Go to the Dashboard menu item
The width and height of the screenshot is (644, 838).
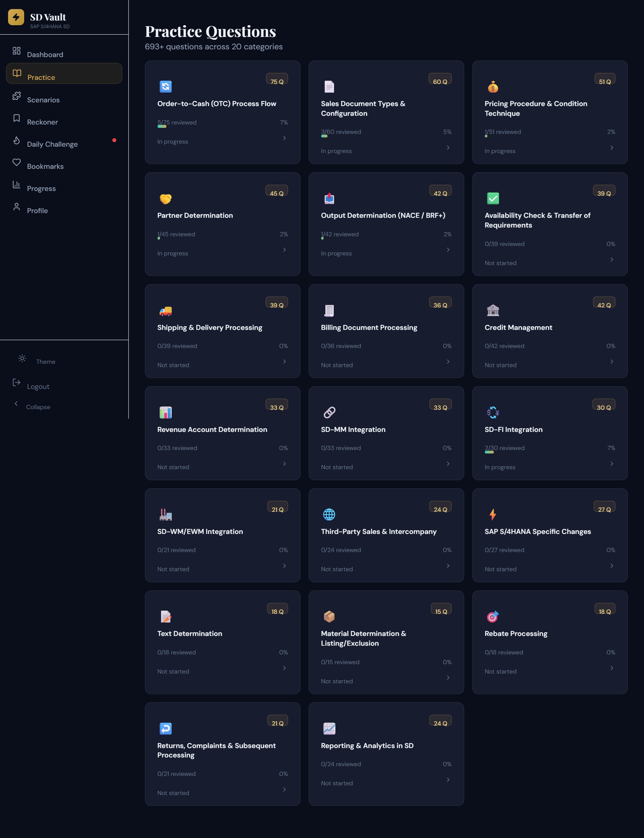pos(45,54)
